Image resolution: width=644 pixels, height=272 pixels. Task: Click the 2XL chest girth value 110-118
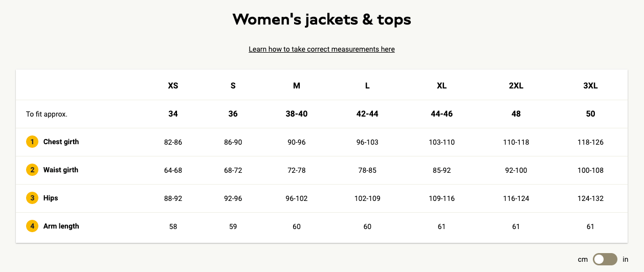tap(516, 142)
